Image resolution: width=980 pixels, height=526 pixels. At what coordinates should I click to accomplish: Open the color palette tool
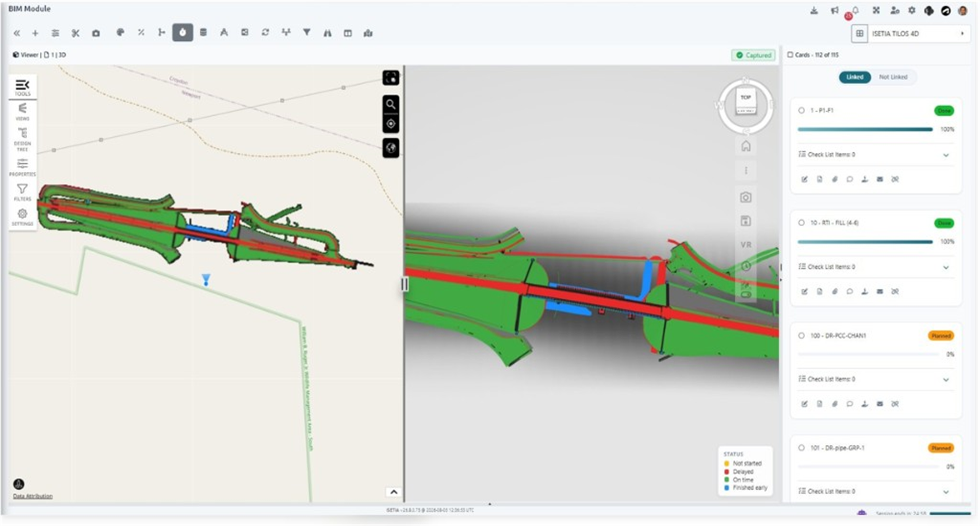coord(121,33)
